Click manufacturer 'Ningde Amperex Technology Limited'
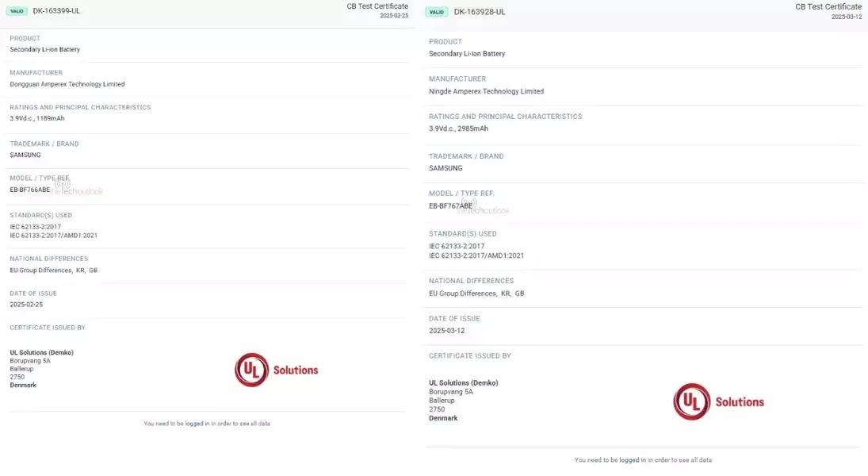The height and width of the screenshot is (476, 868). (486, 91)
